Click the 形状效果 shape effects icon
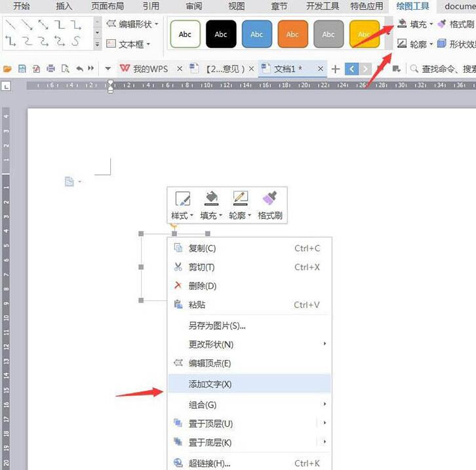 442,44
